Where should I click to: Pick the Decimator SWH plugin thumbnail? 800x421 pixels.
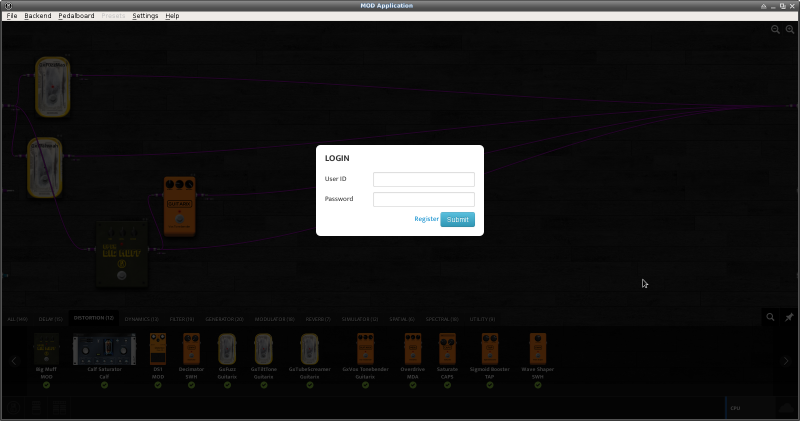pyautogui.click(x=191, y=349)
